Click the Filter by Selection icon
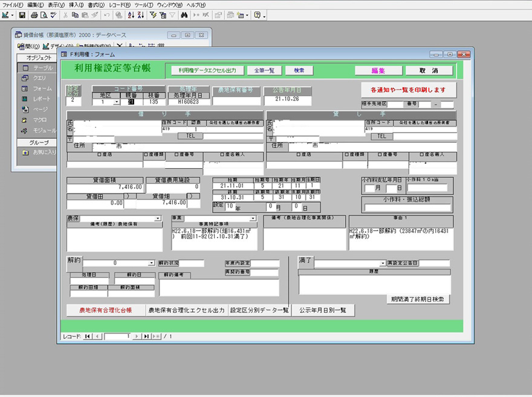The width and height of the screenshot is (532, 397). pyautogui.click(x=154, y=15)
